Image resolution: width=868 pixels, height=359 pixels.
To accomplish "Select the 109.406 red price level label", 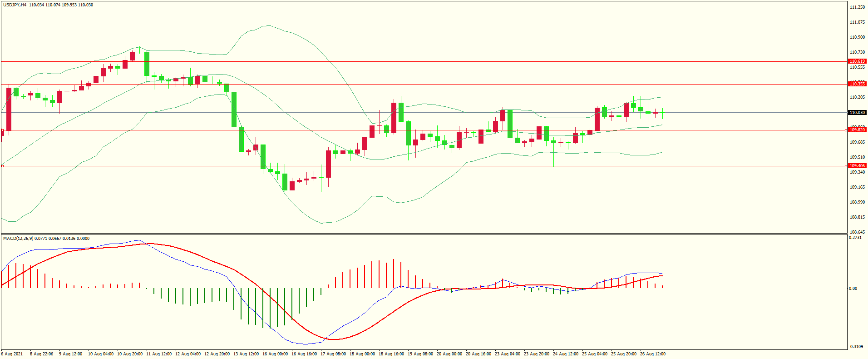I will 857,166.
